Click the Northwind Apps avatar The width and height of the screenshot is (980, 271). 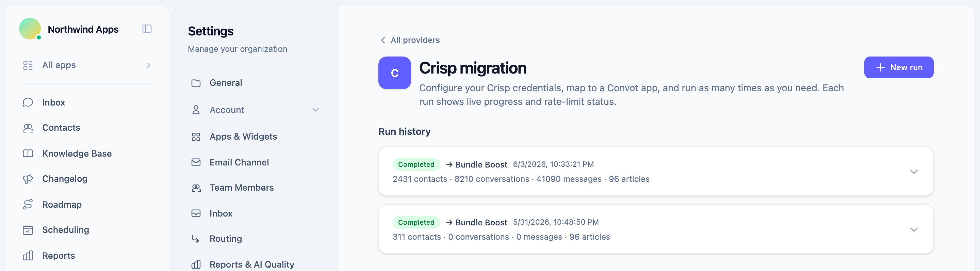(x=30, y=29)
